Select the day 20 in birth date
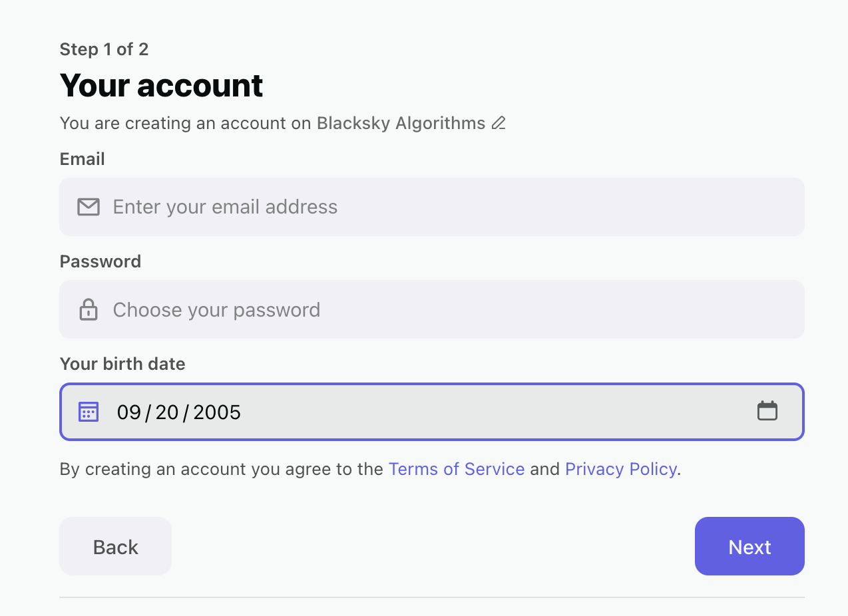The image size is (848, 616). (x=167, y=412)
